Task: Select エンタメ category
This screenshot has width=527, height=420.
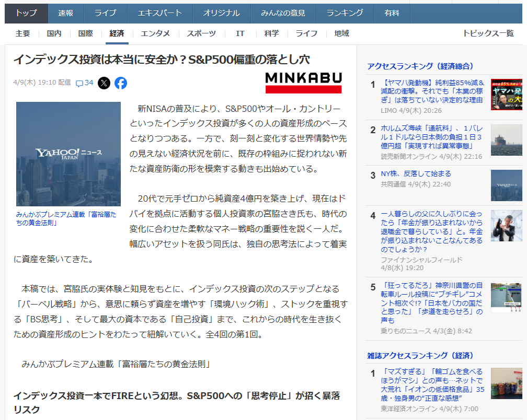Action: (155, 33)
